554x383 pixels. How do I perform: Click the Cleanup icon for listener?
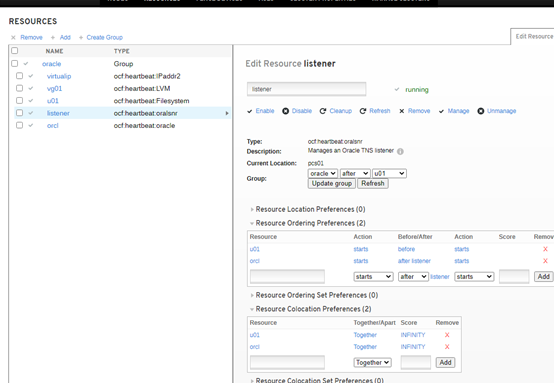point(323,111)
